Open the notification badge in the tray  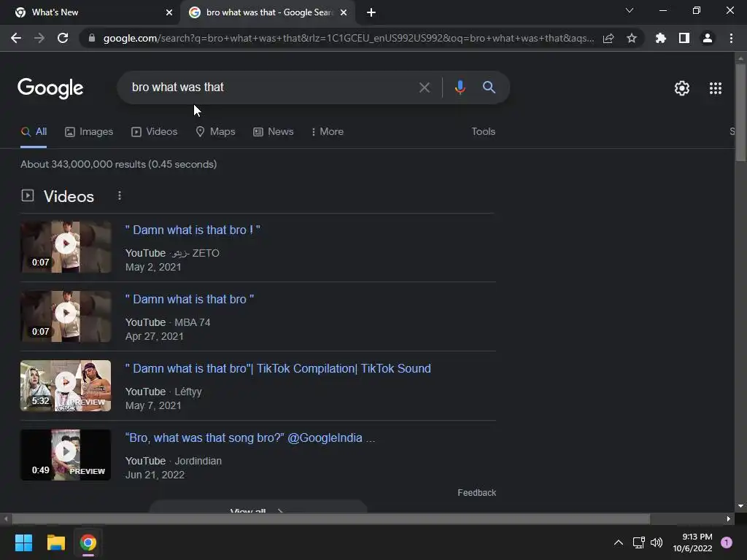[x=726, y=542]
